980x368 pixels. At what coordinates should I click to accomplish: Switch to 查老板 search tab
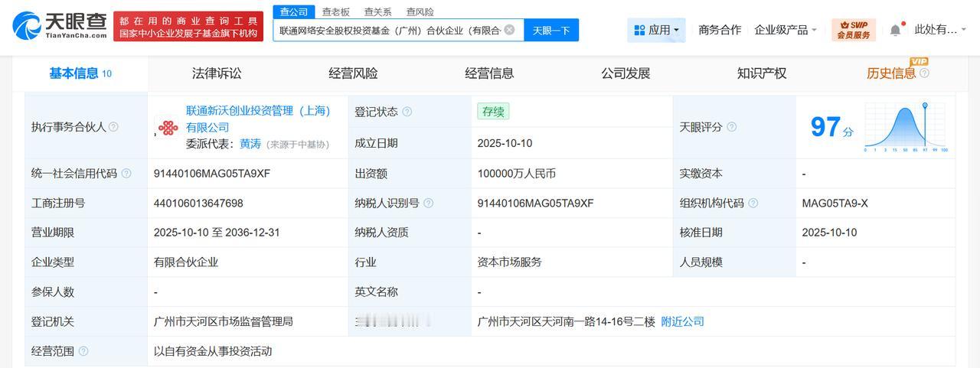[335, 11]
